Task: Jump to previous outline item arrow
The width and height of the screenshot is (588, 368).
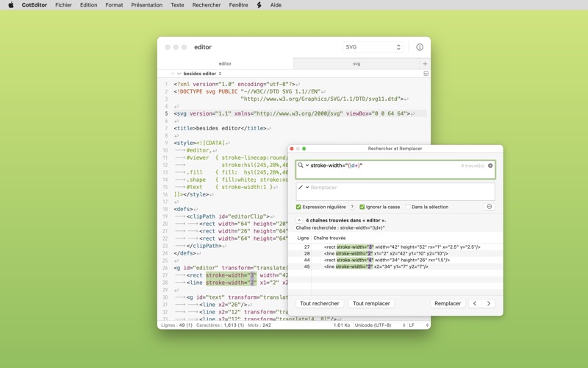Action: tap(173, 74)
